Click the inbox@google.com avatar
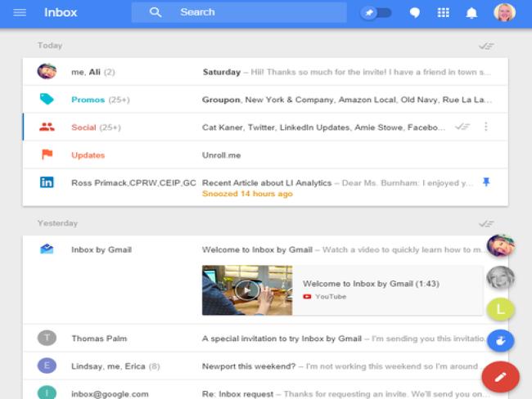This screenshot has height=399, width=532. (x=47, y=392)
